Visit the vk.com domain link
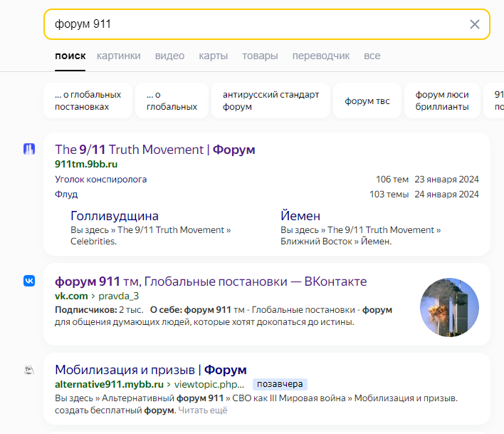The image size is (504, 434). (71, 296)
